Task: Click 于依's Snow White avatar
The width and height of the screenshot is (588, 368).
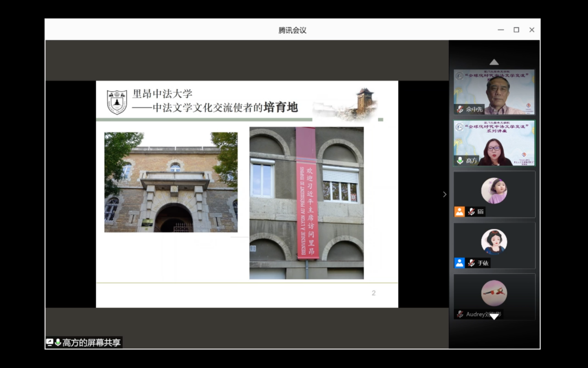Action: tap(494, 242)
